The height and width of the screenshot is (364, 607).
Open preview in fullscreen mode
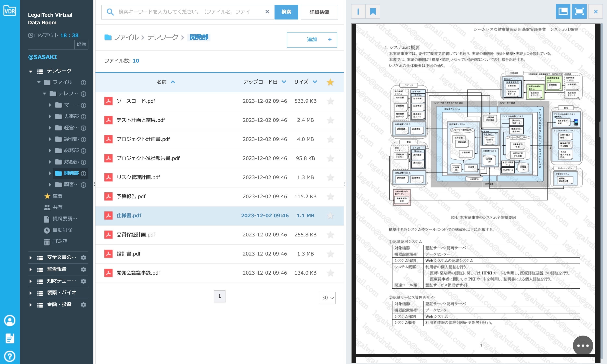pyautogui.click(x=579, y=12)
